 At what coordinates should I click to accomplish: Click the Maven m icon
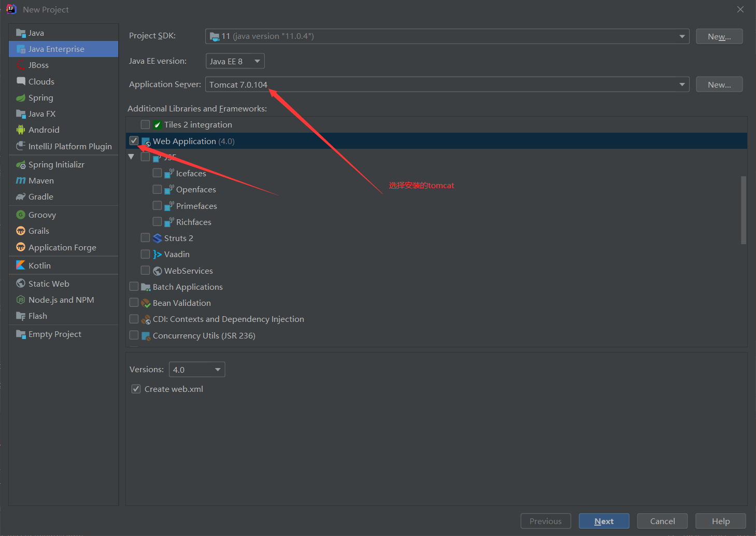(x=21, y=181)
